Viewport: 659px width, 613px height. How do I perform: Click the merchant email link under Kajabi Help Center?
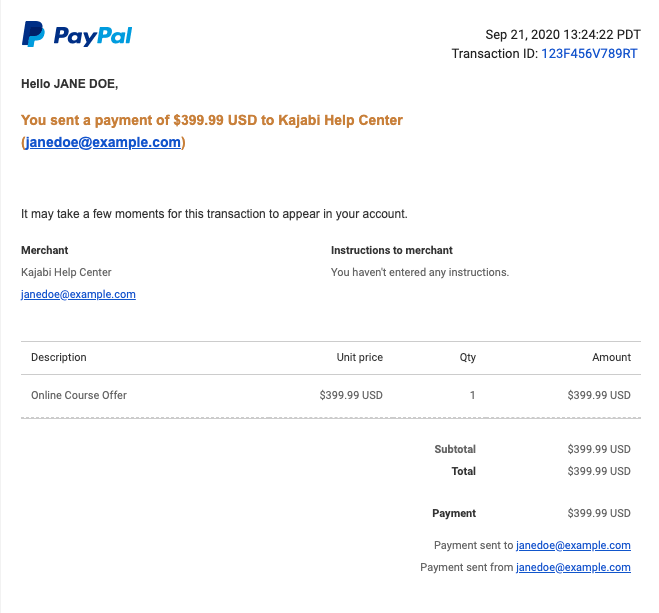pos(78,295)
